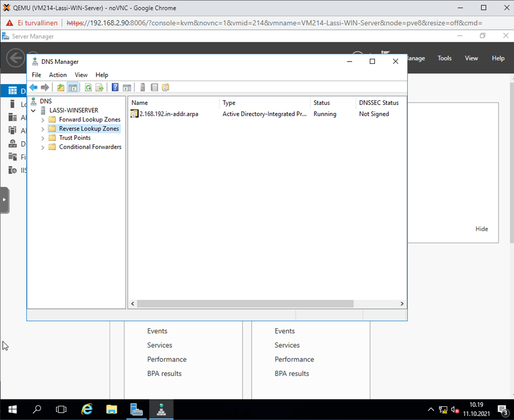Open the File menu in DNS Manager
514x420 pixels.
pos(37,75)
